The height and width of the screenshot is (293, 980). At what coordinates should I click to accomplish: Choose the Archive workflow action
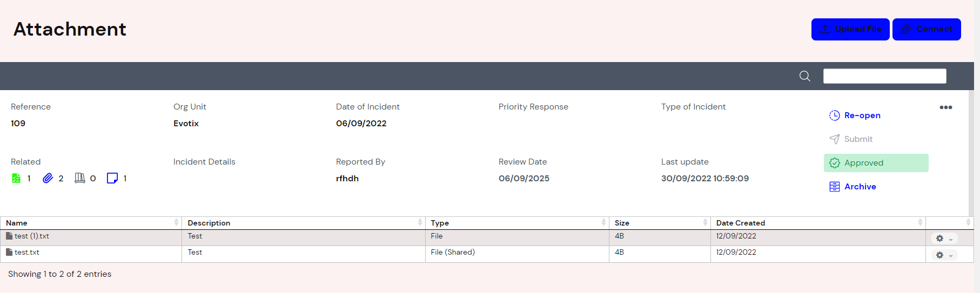[x=860, y=187]
